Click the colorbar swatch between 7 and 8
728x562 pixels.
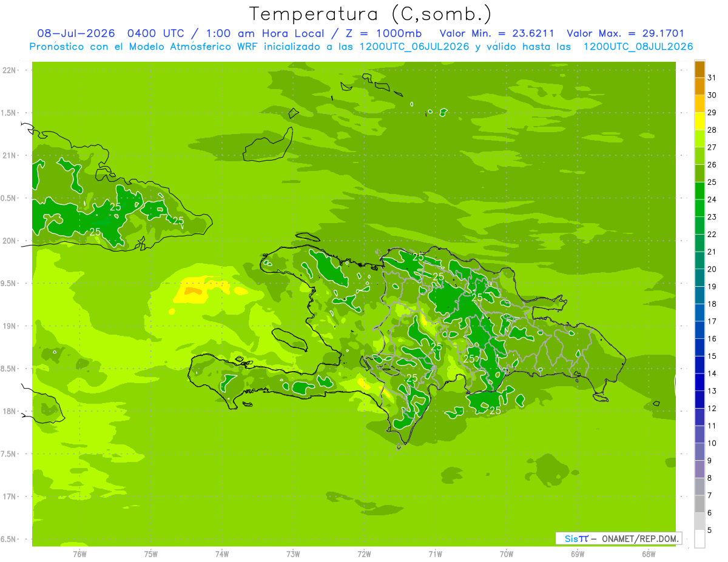(699, 486)
